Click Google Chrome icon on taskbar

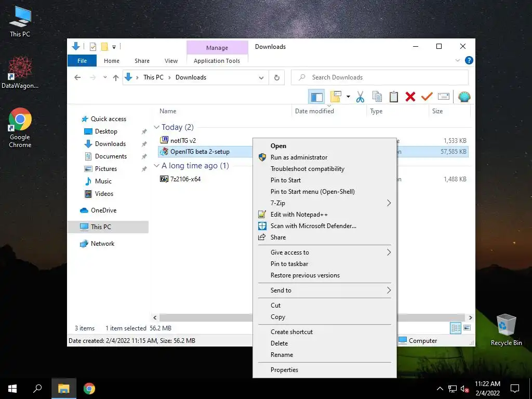[89, 389]
